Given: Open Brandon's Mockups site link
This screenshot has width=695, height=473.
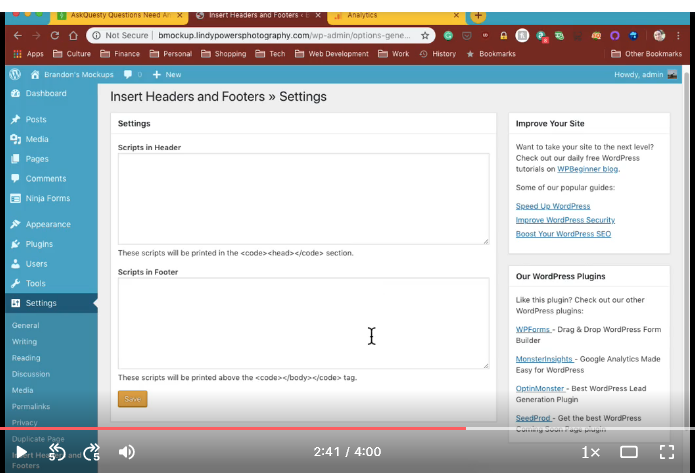Looking at the screenshot, I should click(72, 74).
